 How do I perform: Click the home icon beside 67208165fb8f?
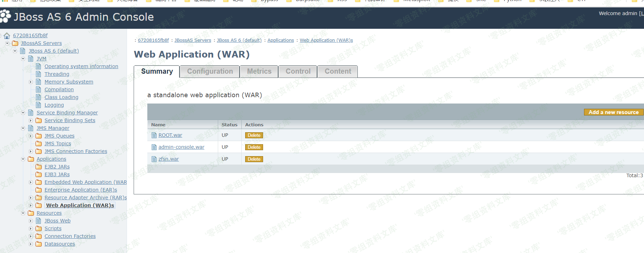[x=7, y=35]
